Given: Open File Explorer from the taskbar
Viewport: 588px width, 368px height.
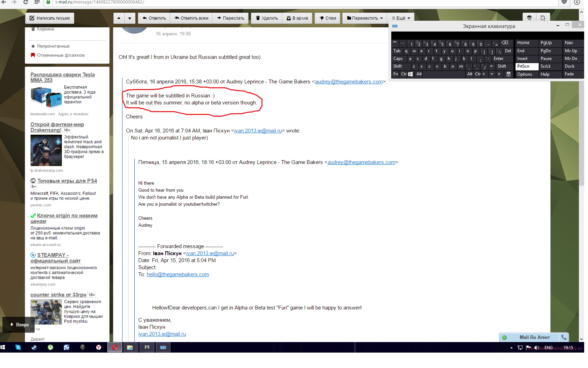Looking at the screenshot, I should 130,347.
